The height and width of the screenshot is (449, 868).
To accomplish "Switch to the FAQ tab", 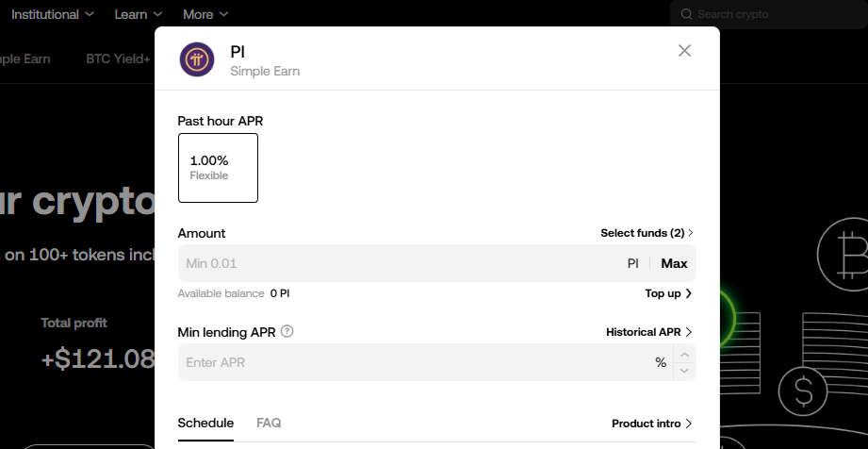I will (269, 424).
